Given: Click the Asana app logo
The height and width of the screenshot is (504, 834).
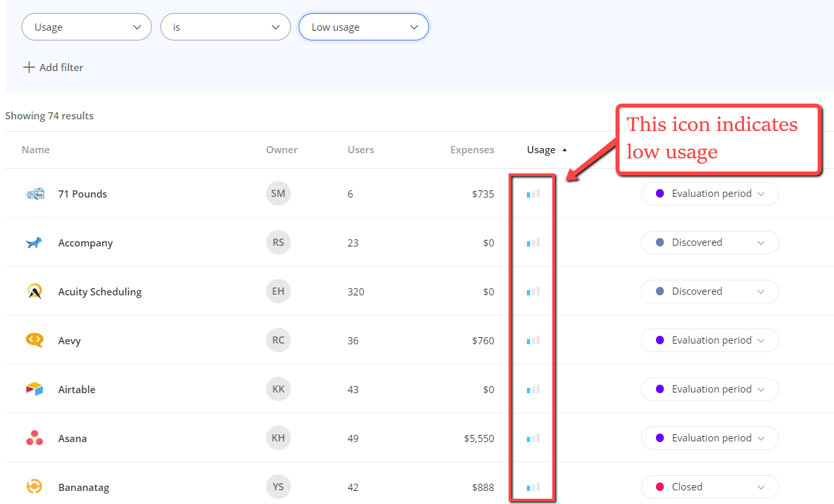Looking at the screenshot, I should (x=35, y=438).
